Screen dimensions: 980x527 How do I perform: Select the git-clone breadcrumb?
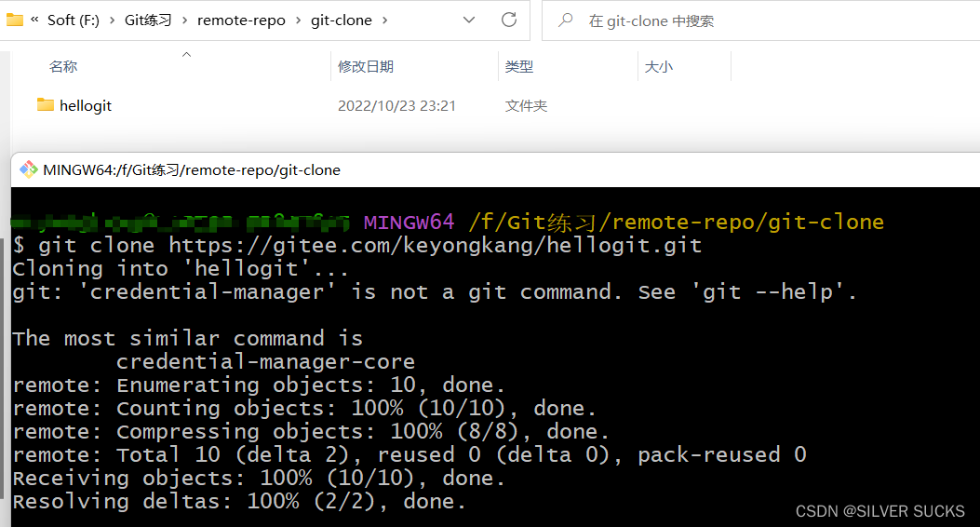pos(342,20)
